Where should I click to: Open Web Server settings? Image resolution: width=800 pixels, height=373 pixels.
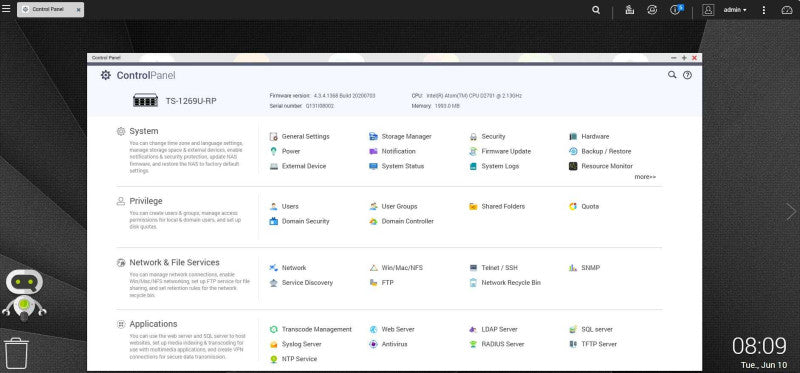tap(391, 330)
